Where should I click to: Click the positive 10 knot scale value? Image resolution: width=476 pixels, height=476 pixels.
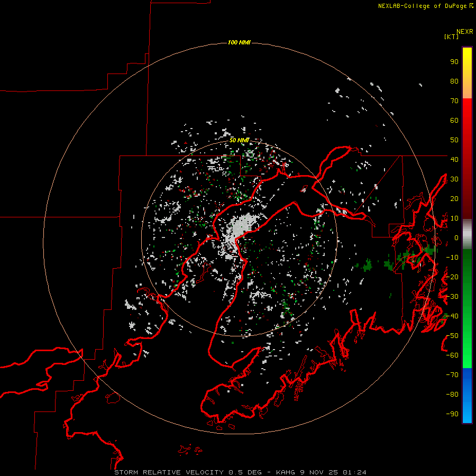tap(454, 218)
